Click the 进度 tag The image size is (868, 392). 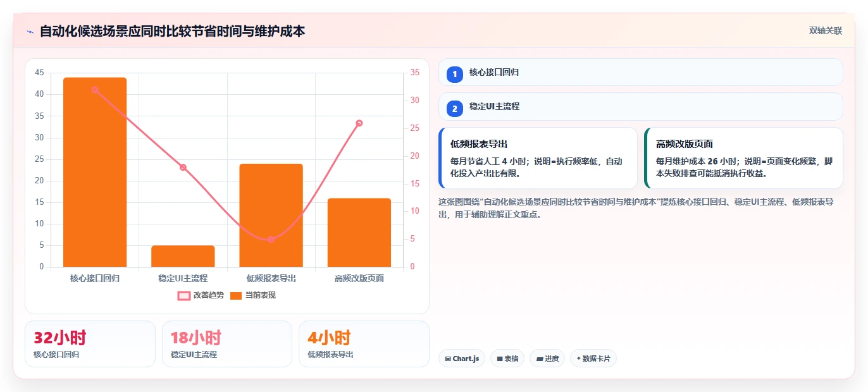pos(547,358)
